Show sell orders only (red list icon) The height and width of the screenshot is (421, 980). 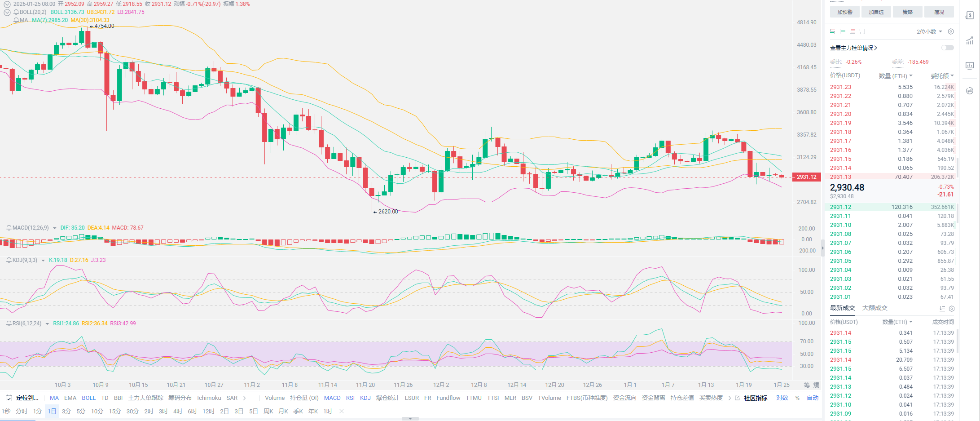853,31
